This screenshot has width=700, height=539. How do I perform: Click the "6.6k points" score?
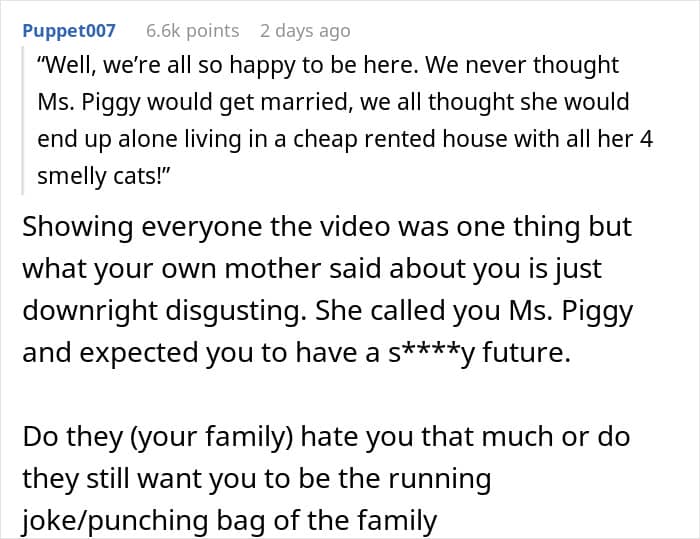[192, 30]
